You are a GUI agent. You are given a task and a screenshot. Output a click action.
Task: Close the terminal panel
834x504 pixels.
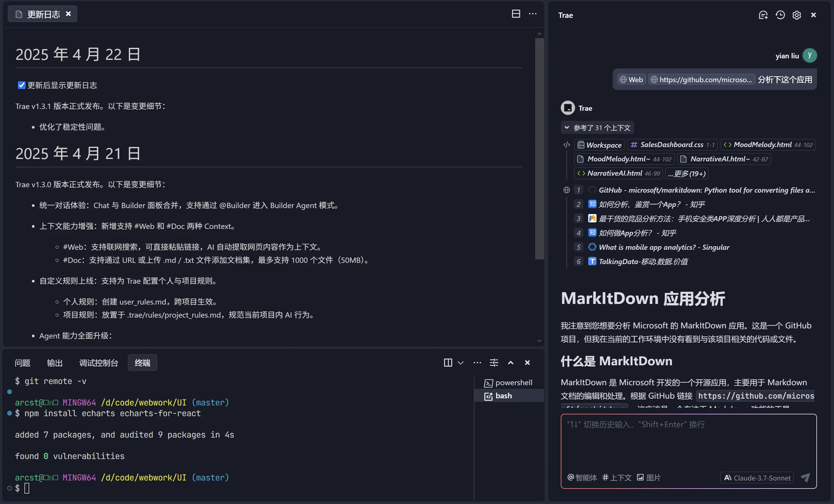click(x=527, y=363)
